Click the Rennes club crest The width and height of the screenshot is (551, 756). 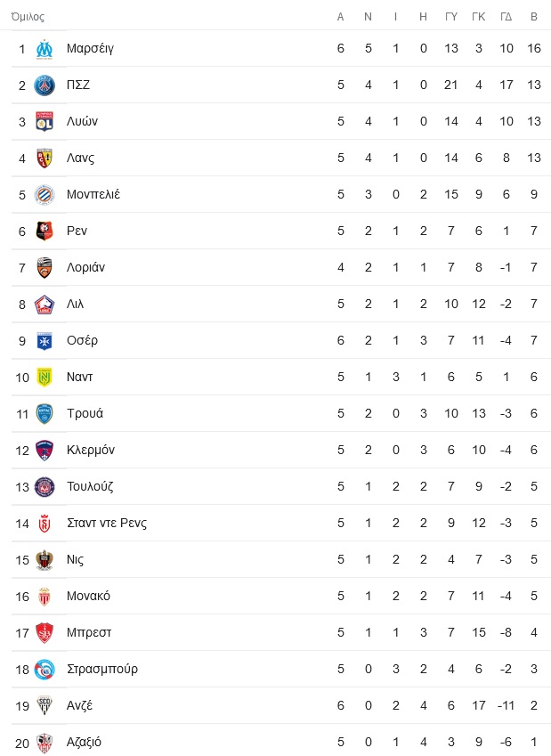click(45, 232)
